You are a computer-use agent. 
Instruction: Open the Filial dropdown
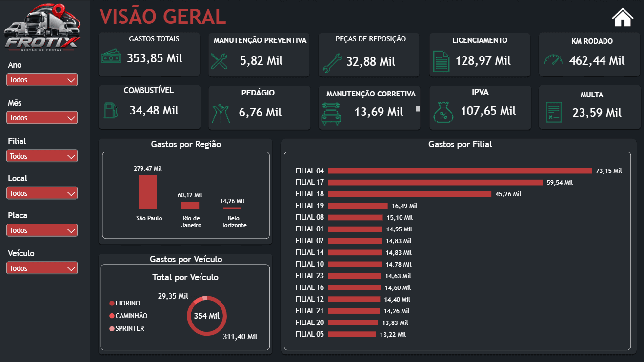click(42, 156)
